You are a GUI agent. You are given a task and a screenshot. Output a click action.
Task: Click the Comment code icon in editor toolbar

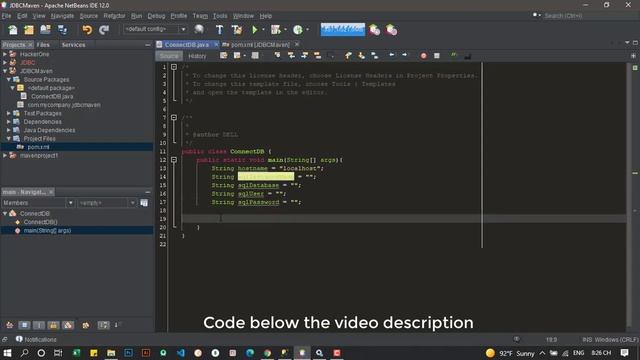click(454, 56)
